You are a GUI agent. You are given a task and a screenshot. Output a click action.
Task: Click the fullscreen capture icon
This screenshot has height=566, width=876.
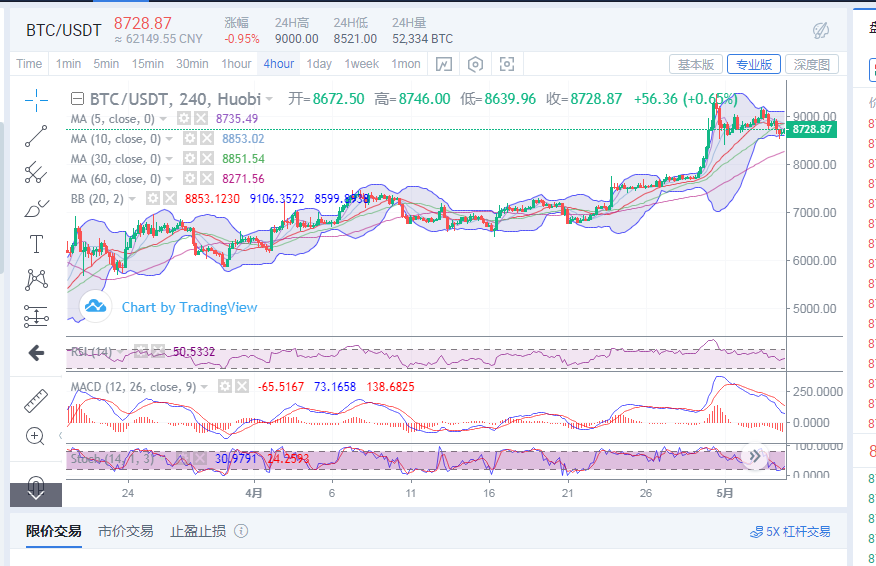(507, 64)
